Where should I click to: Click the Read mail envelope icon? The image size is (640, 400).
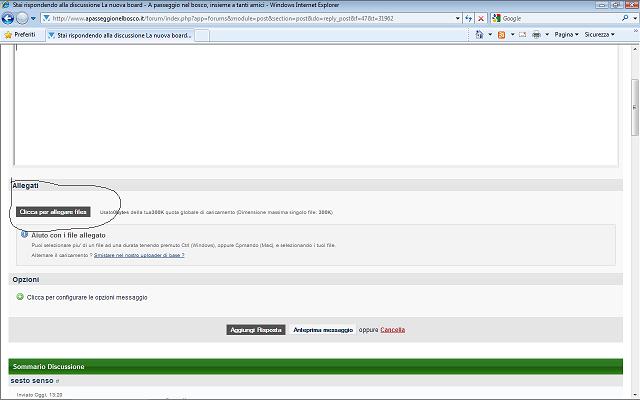point(521,35)
